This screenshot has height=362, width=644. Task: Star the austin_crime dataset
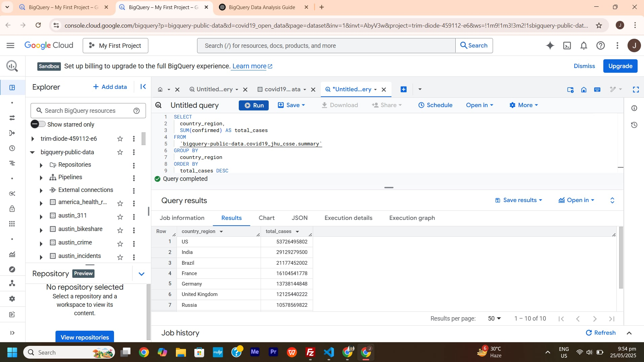pyautogui.click(x=120, y=244)
